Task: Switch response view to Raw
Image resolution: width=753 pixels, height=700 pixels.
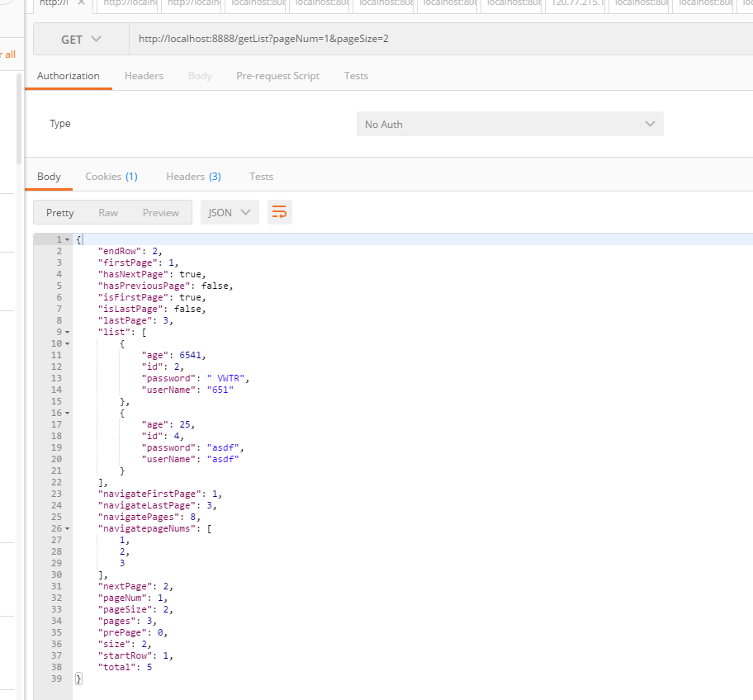Action: point(108,212)
